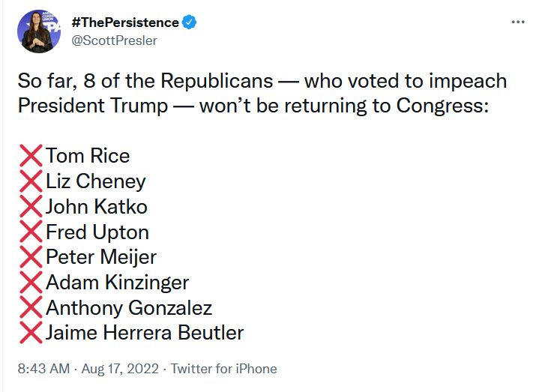539x392 pixels.
Task: Open the profile picture of the tweet author
Action: coord(38,31)
